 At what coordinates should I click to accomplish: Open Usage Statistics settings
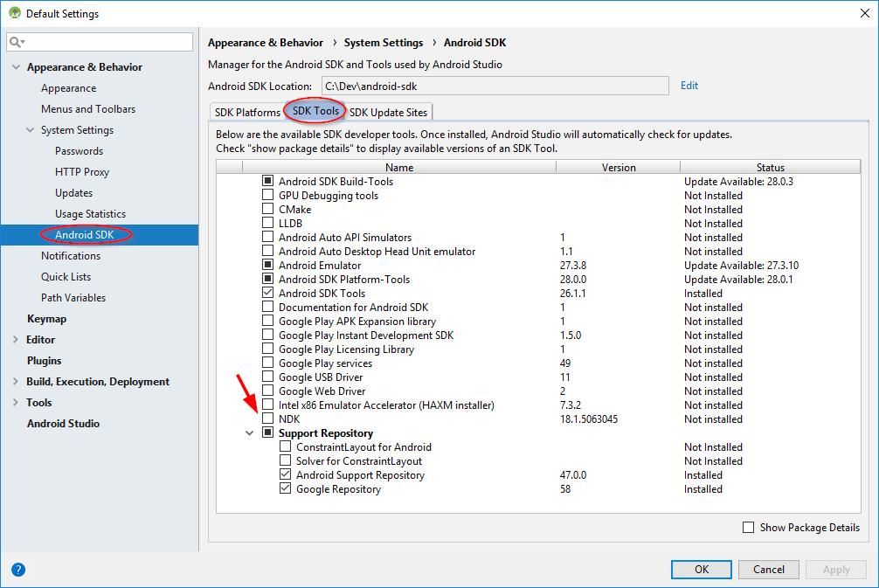tap(90, 213)
